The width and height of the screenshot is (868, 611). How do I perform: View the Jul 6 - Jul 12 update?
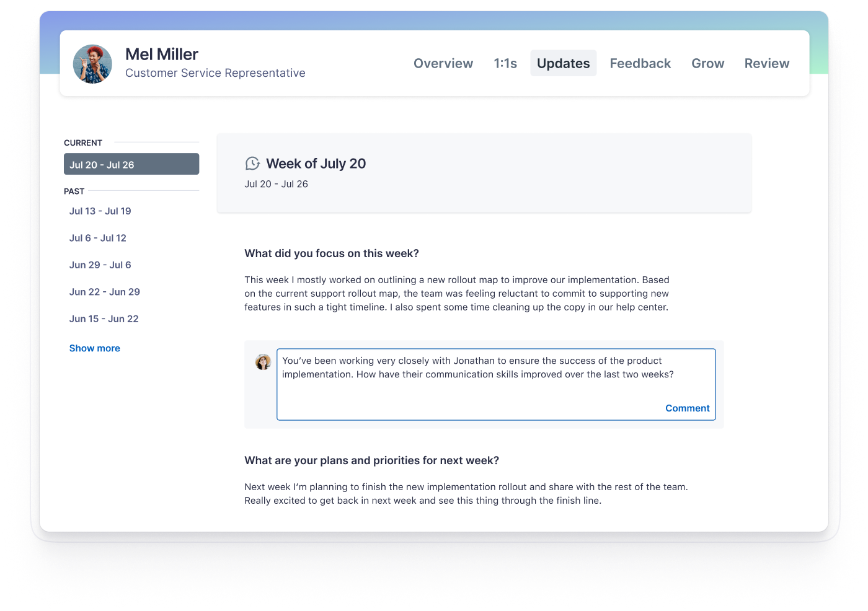tap(98, 238)
